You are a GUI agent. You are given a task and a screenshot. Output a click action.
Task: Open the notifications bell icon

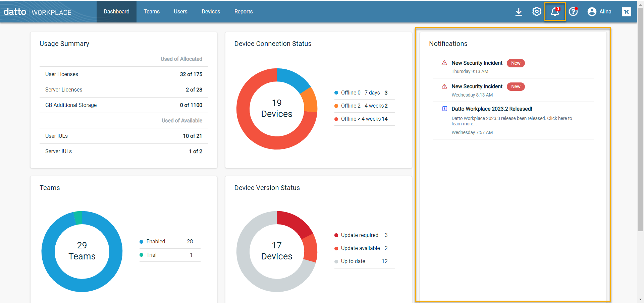tap(555, 12)
